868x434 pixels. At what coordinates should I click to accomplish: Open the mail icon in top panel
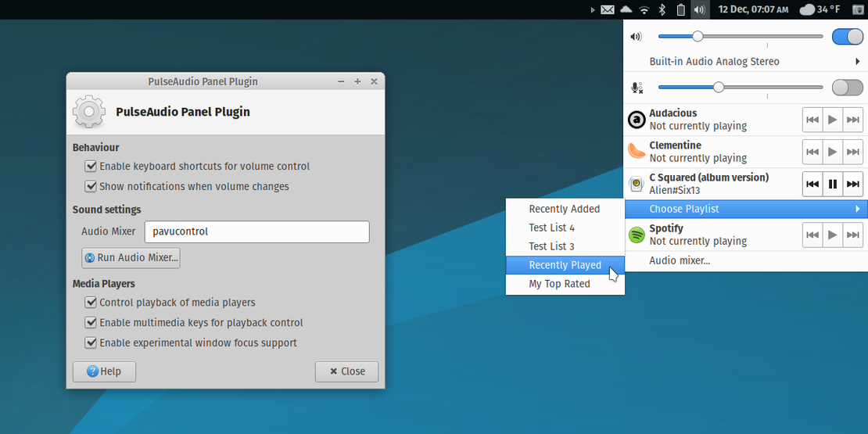pos(608,9)
